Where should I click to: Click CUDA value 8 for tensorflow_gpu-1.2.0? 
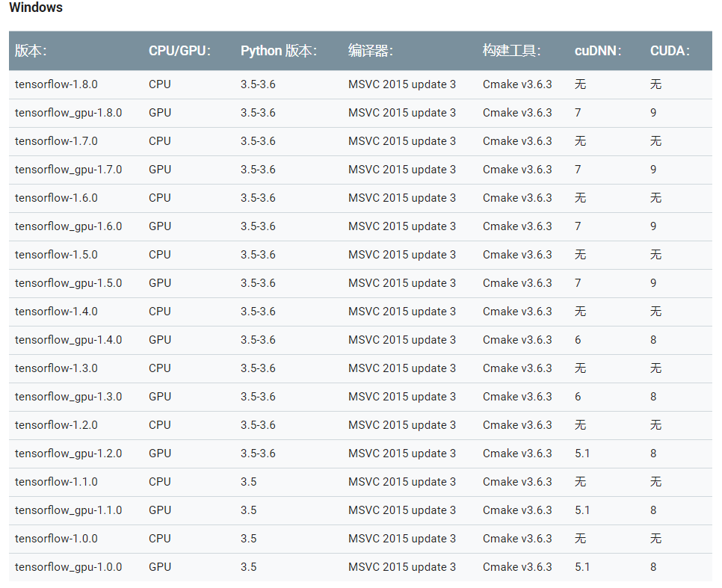pos(653,454)
